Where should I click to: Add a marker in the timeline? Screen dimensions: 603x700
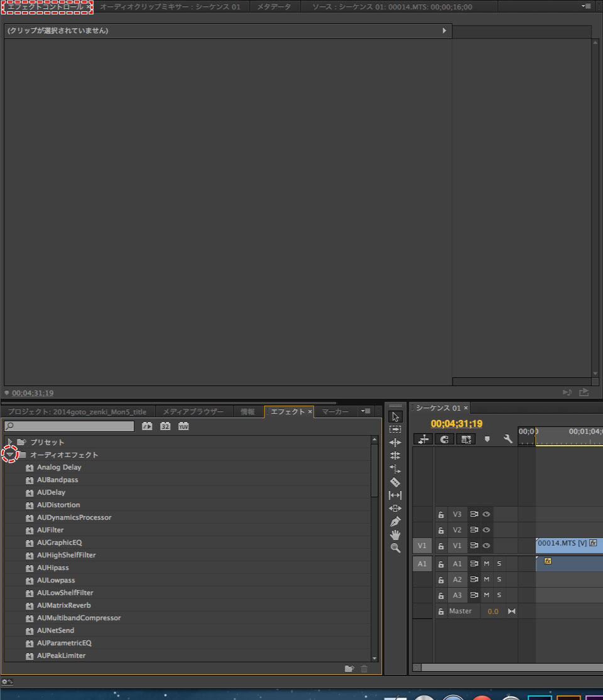[487, 439]
